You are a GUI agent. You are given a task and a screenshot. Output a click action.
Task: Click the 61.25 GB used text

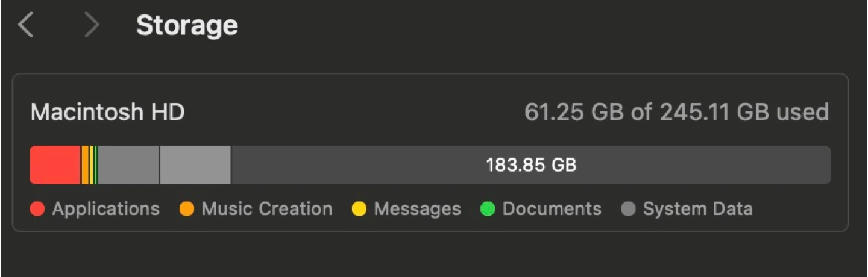click(x=676, y=113)
